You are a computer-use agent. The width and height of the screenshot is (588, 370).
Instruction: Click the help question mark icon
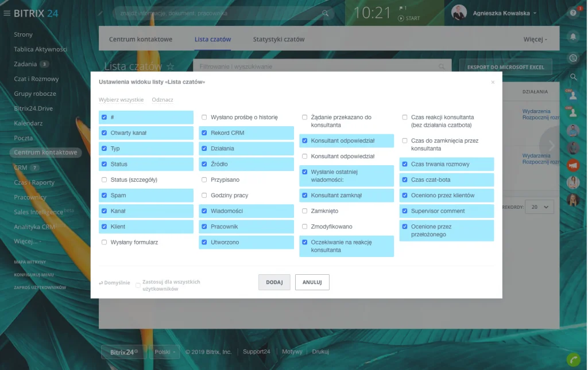[x=572, y=13]
